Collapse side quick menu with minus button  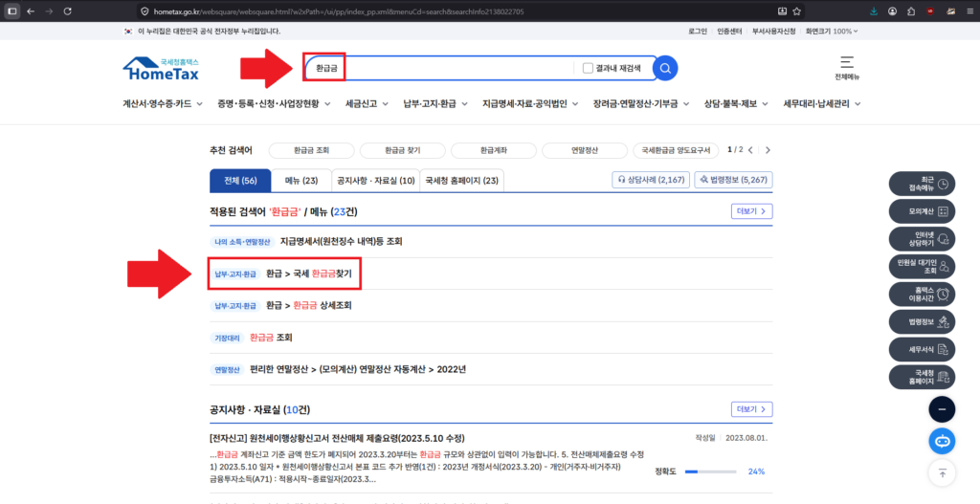pyautogui.click(x=942, y=409)
